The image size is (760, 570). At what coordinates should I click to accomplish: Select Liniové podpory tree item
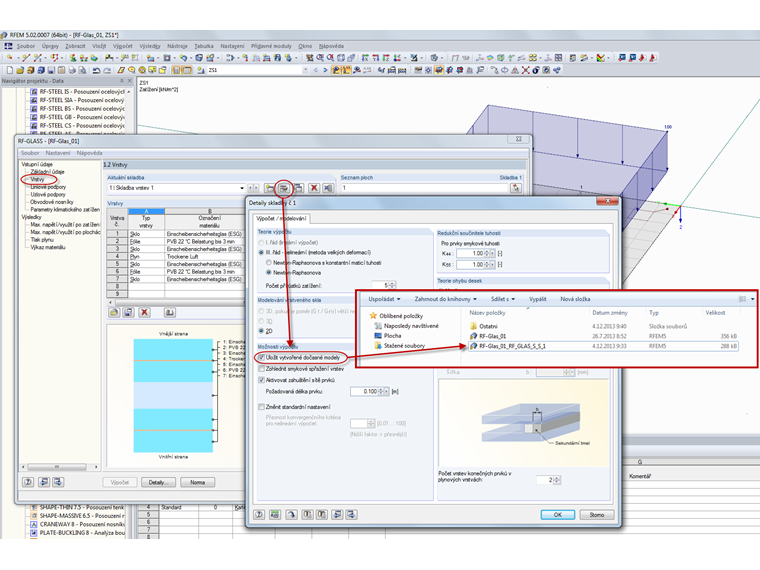click(x=48, y=187)
